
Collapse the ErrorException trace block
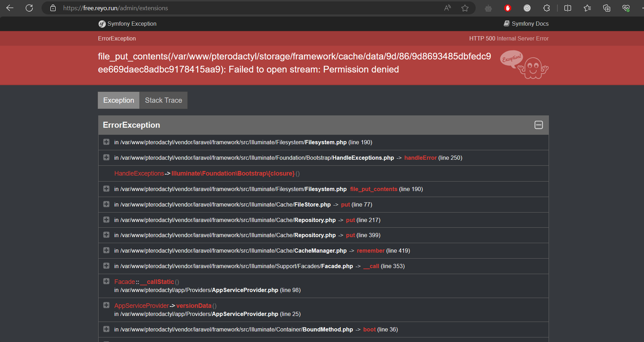538,125
